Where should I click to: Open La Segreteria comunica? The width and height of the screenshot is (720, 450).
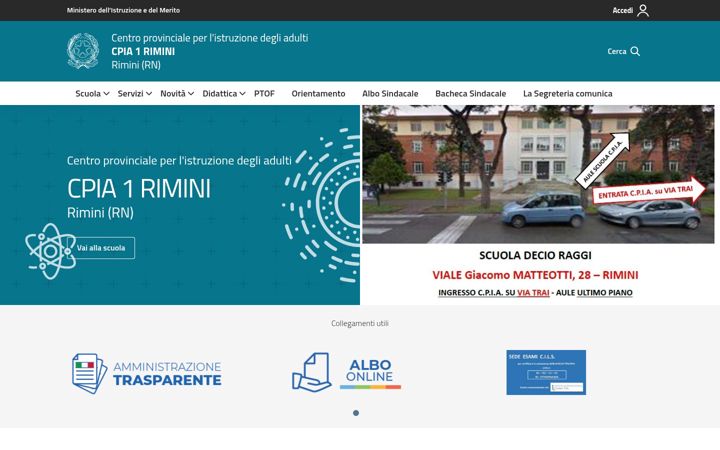pos(568,94)
